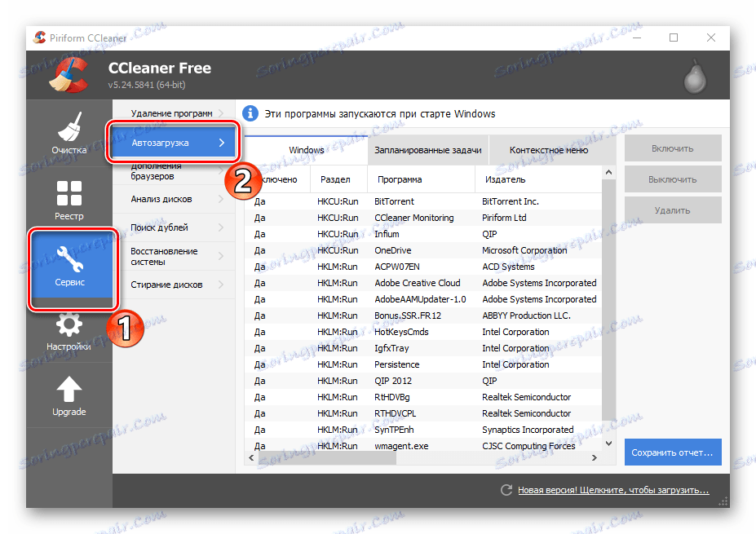This screenshot has height=534, width=756.
Task: Click the Анализ дисков chevron arrow
Action: click(x=221, y=199)
